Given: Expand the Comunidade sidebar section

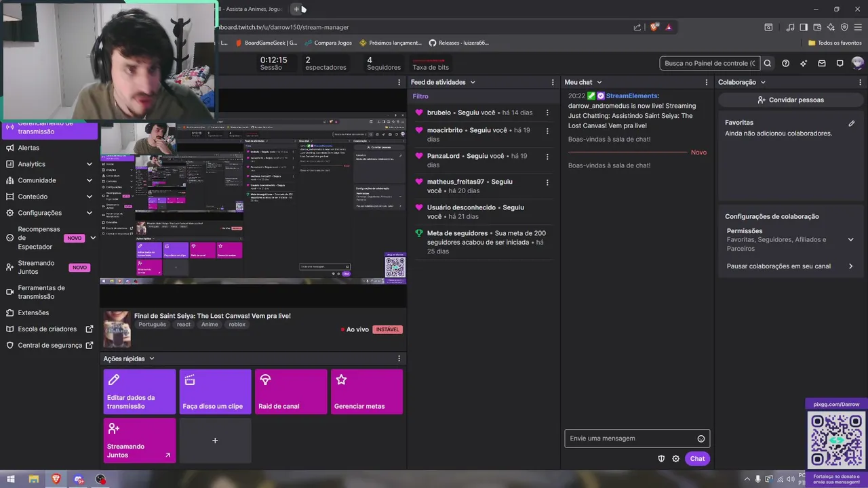Looking at the screenshot, I should click(90, 180).
